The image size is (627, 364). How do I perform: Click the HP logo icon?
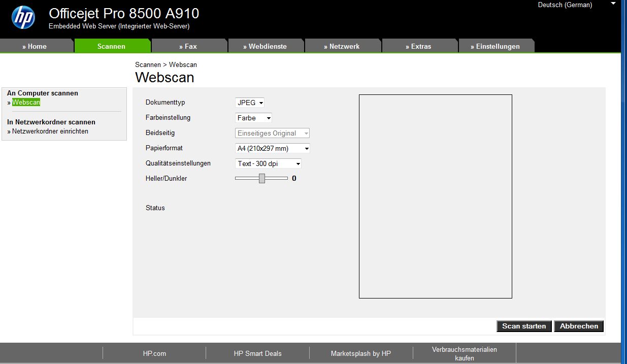coord(23,17)
